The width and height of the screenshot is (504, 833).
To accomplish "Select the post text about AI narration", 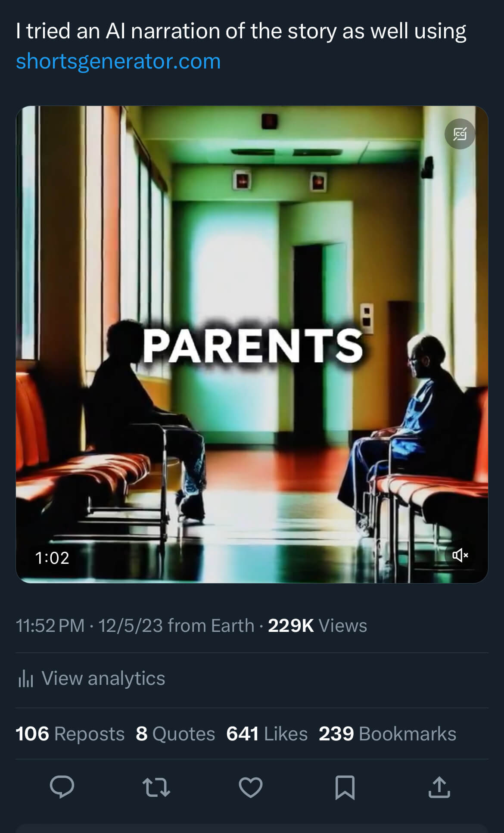I will click(x=241, y=31).
